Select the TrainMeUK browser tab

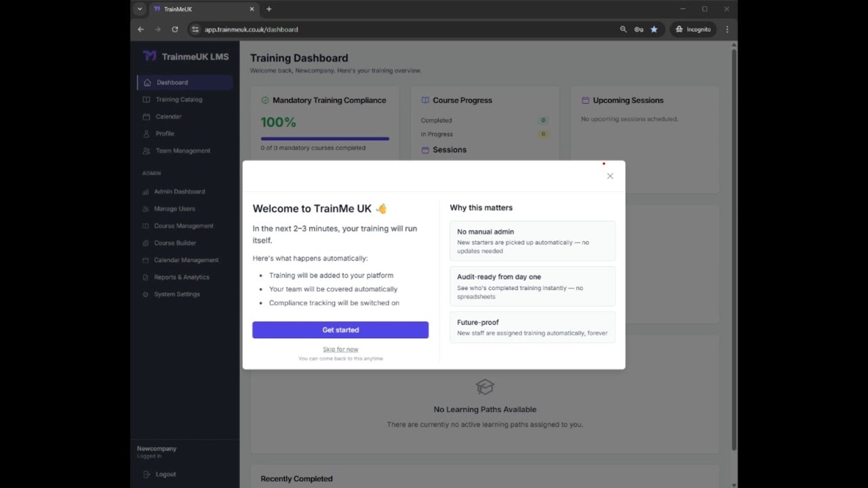tap(204, 9)
